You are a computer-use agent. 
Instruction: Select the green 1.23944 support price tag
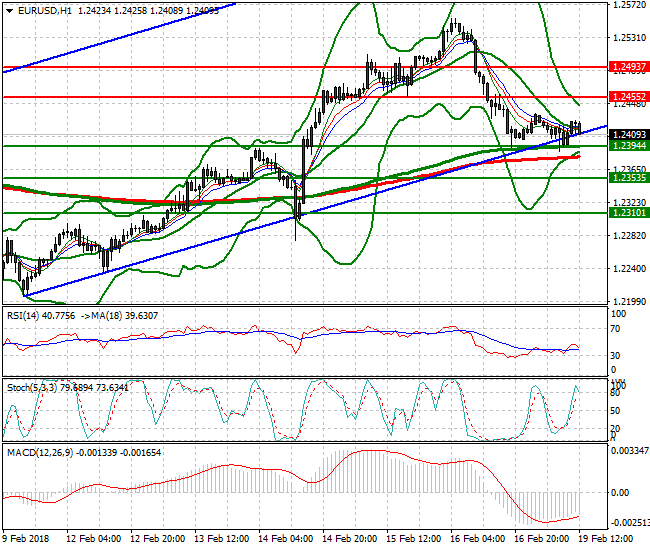[629, 146]
